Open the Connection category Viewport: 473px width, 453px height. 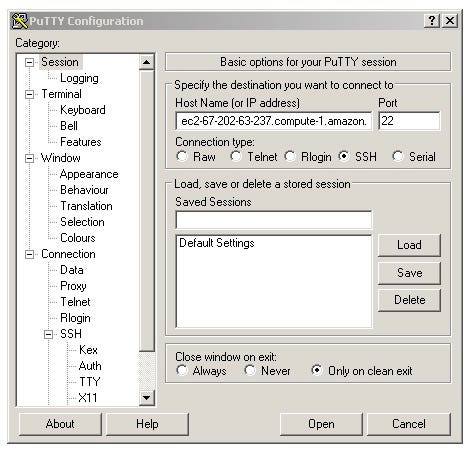68,254
